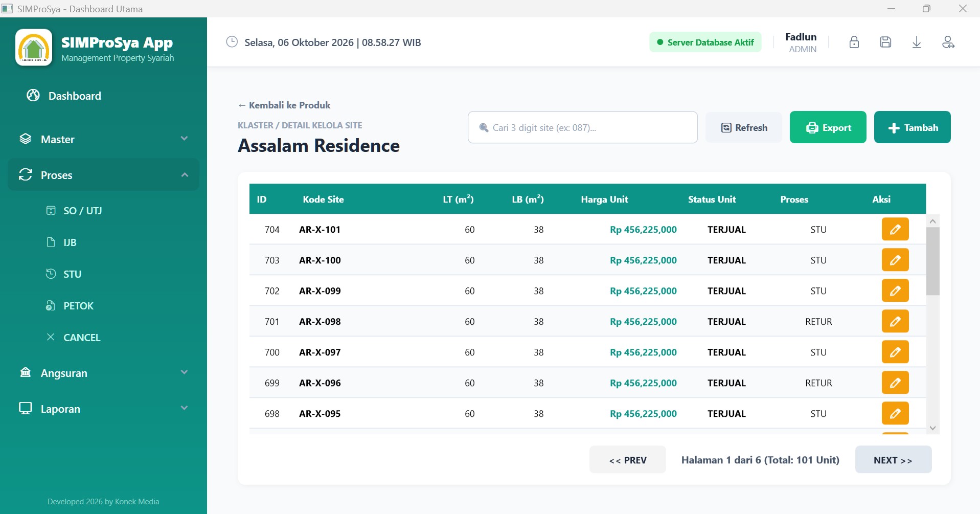
Task: Click the download arrow icon in header
Action: click(x=917, y=42)
